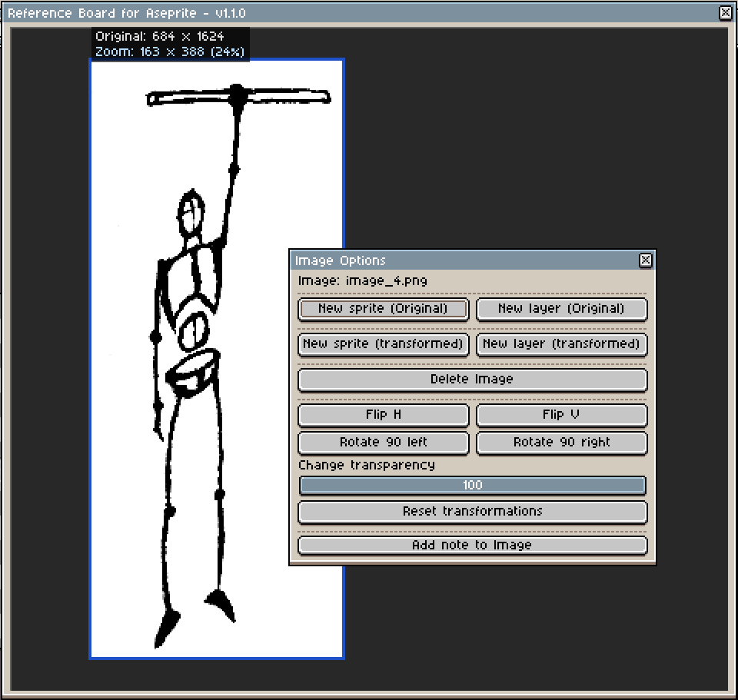Delete the image with Delete Image
Screen dimensions: 738x700
pyautogui.click(x=473, y=380)
